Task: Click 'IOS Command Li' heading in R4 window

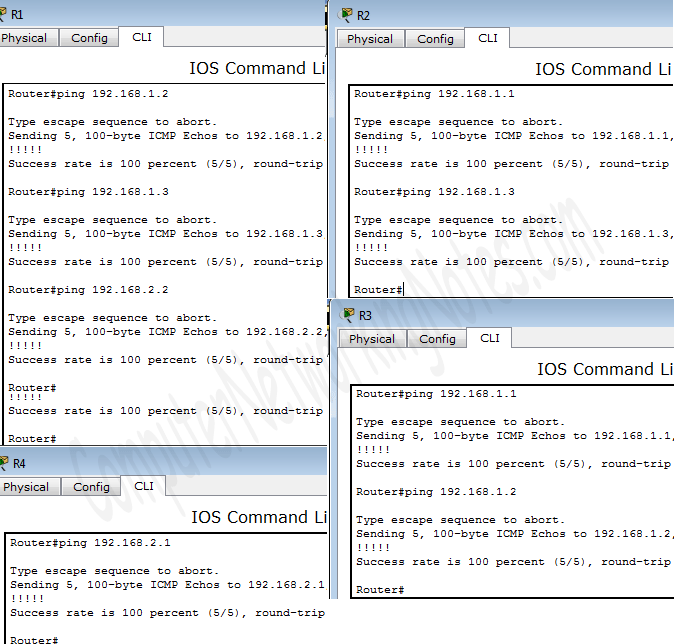Action: 259,518
